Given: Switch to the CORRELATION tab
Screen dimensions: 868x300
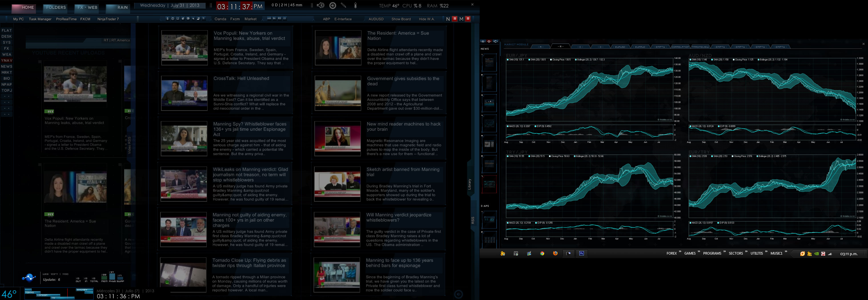Looking at the screenshot, I should click(x=680, y=47).
